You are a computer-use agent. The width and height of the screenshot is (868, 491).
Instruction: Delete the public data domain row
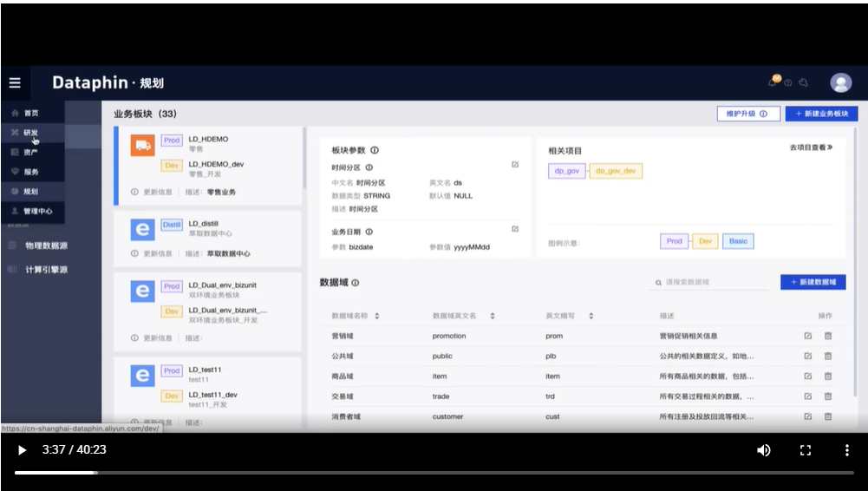(x=828, y=356)
